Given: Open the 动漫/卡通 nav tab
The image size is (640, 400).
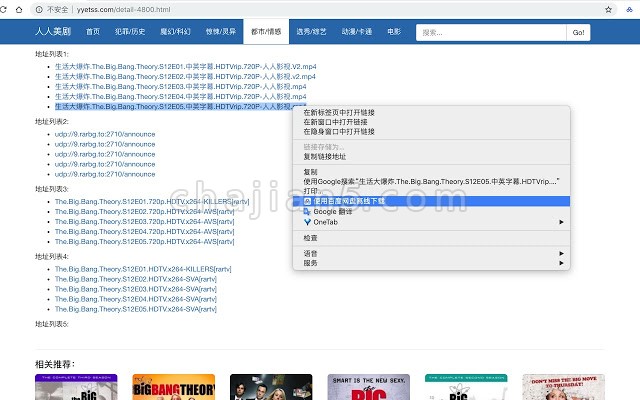Looking at the screenshot, I should 357,31.
